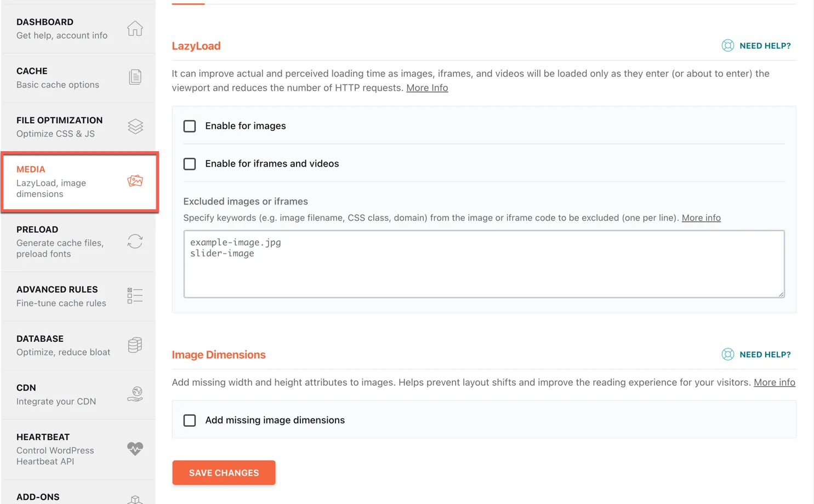Select the Media image icon in the sidebar

[135, 181]
